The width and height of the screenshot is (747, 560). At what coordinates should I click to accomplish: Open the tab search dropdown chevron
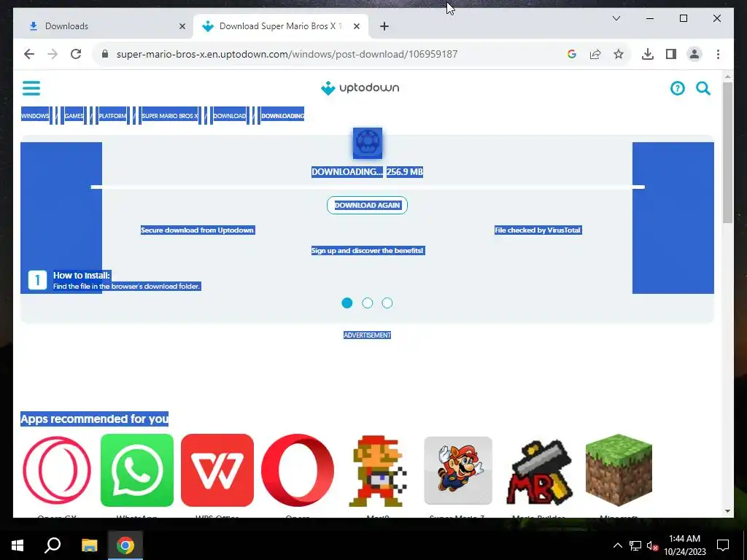[616, 18]
